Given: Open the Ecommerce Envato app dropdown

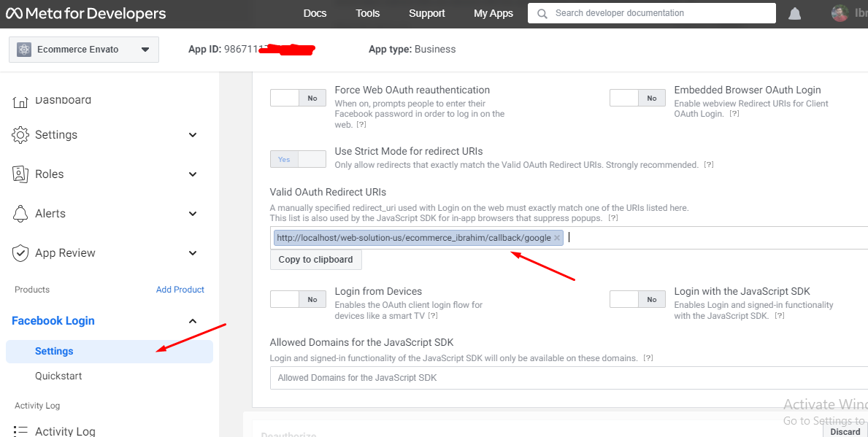Looking at the screenshot, I should (x=83, y=50).
